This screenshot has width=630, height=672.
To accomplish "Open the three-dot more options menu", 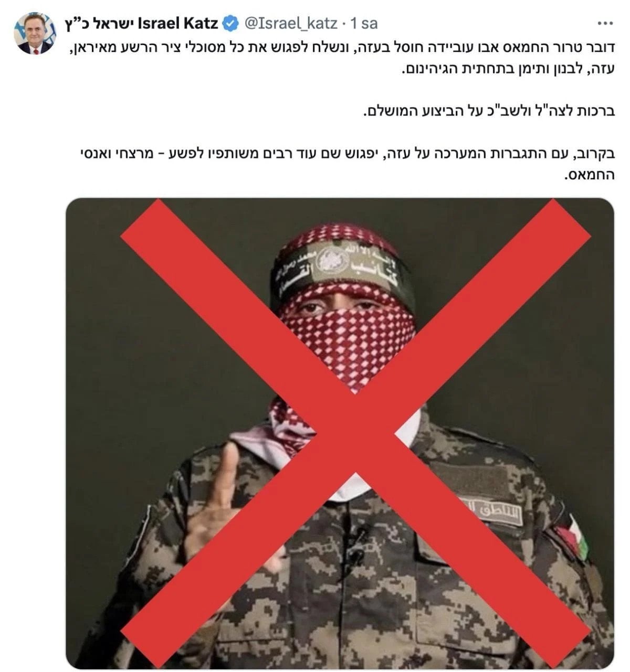I will pyautogui.click(x=605, y=24).
